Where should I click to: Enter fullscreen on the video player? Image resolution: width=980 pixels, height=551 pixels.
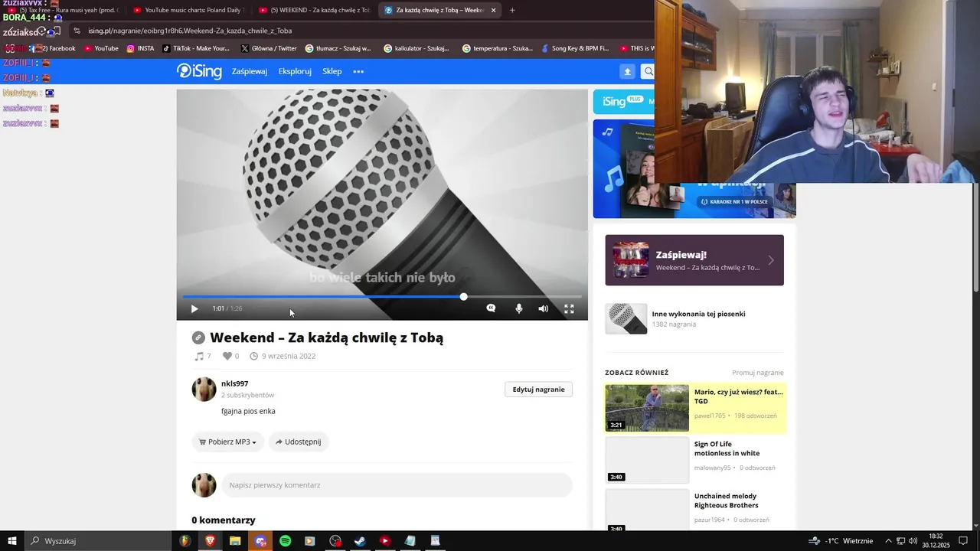tap(569, 308)
